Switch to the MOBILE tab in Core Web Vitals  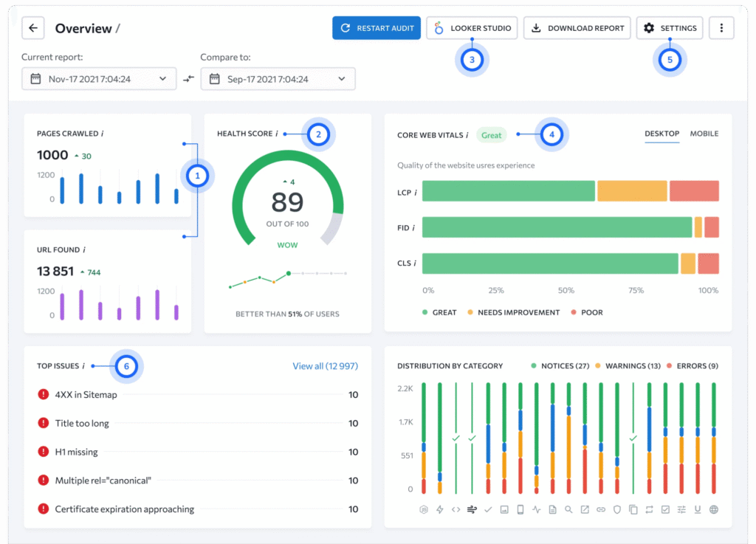pyautogui.click(x=704, y=134)
